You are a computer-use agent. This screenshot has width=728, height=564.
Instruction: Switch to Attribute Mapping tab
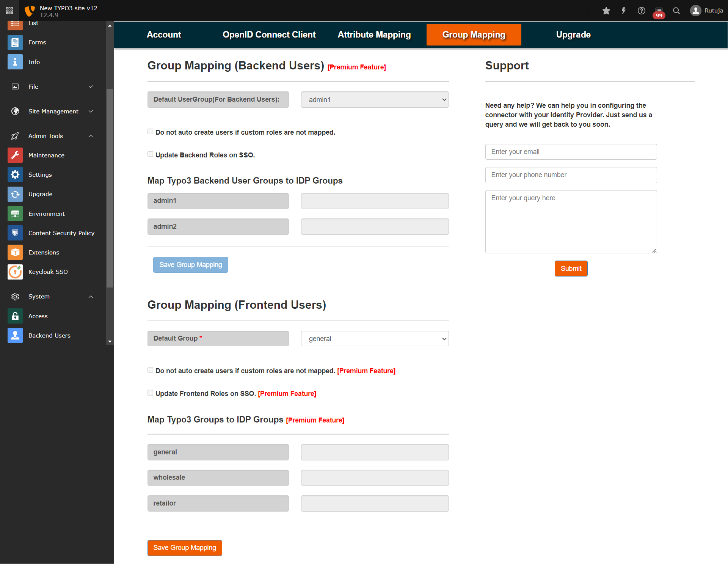point(374,35)
